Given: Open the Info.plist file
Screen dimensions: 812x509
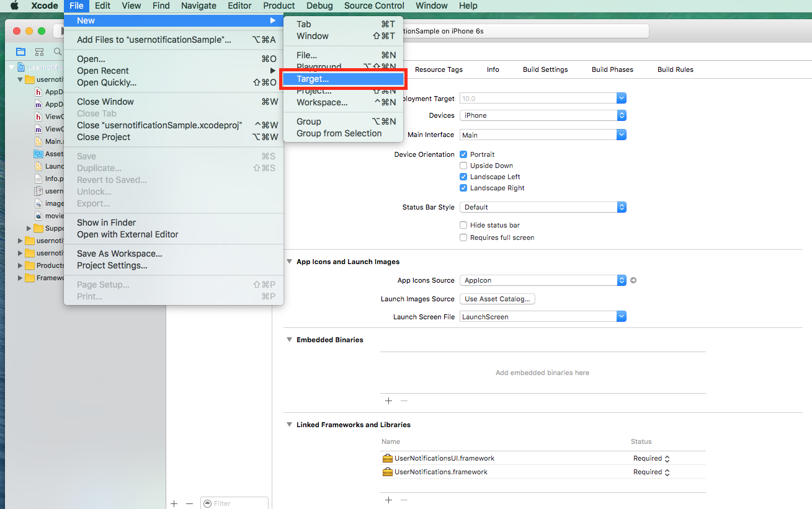Looking at the screenshot, I should (38, 179).
